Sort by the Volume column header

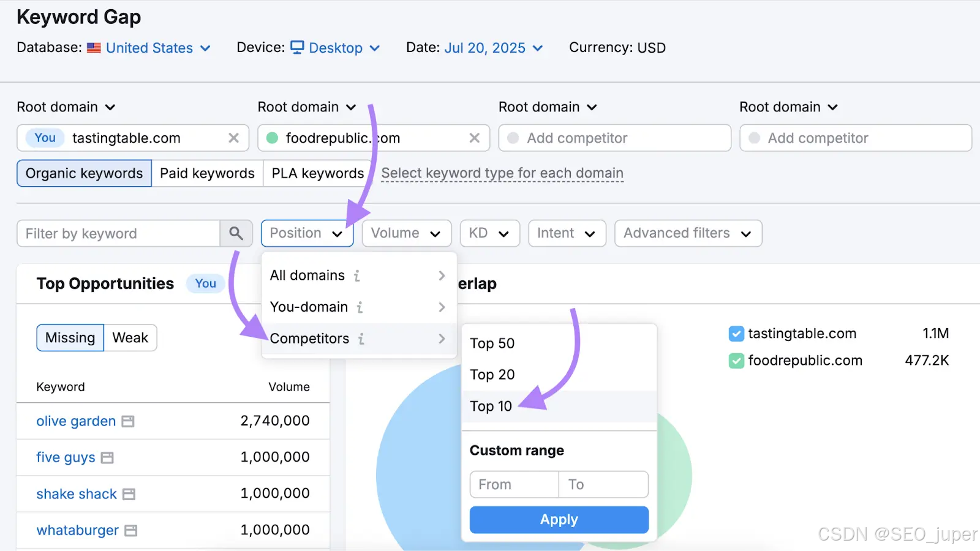pyautogui.click(x=289, y=387)
